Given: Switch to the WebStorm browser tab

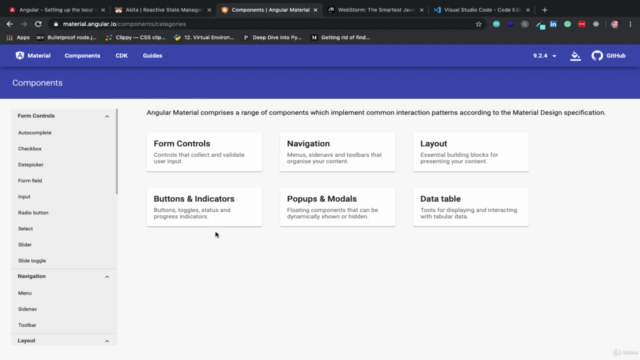Looking at the screenshot, I should pyautogui.click(x=375, y=10).
